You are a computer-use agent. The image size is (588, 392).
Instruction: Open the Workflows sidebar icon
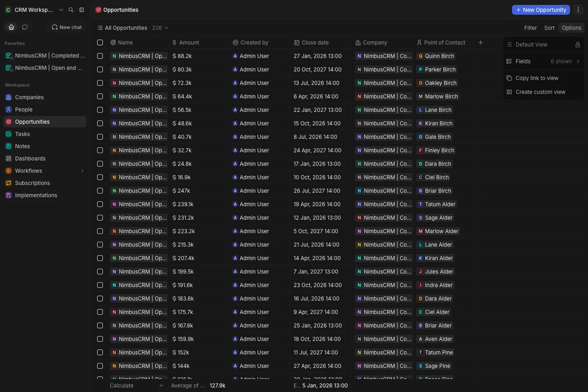[x=9, y=171]
